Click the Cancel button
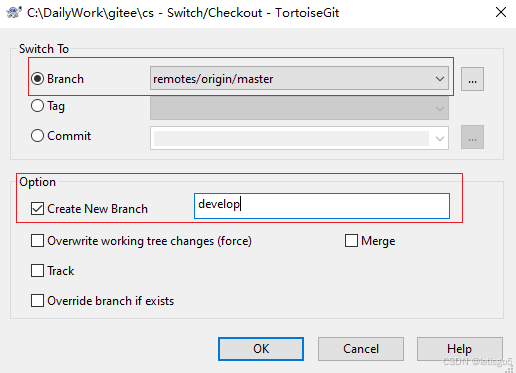The width and height of the screenshot is (516, 373). click(x=361, y=349)
